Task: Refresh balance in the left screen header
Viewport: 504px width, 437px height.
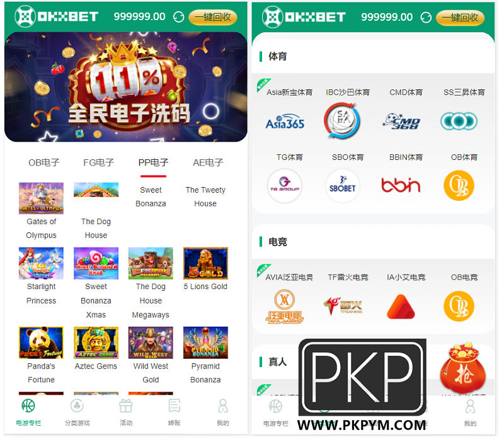Action: tap(179, 17)
